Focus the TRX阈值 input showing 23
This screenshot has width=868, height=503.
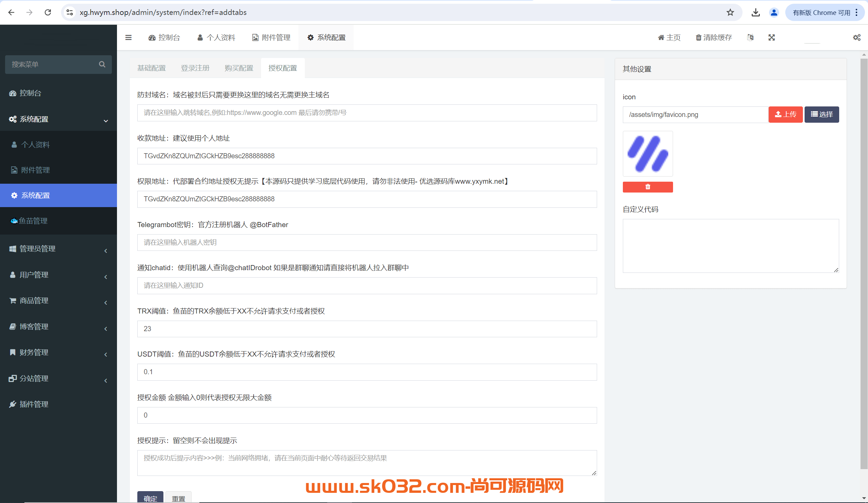tap(367, 329)
